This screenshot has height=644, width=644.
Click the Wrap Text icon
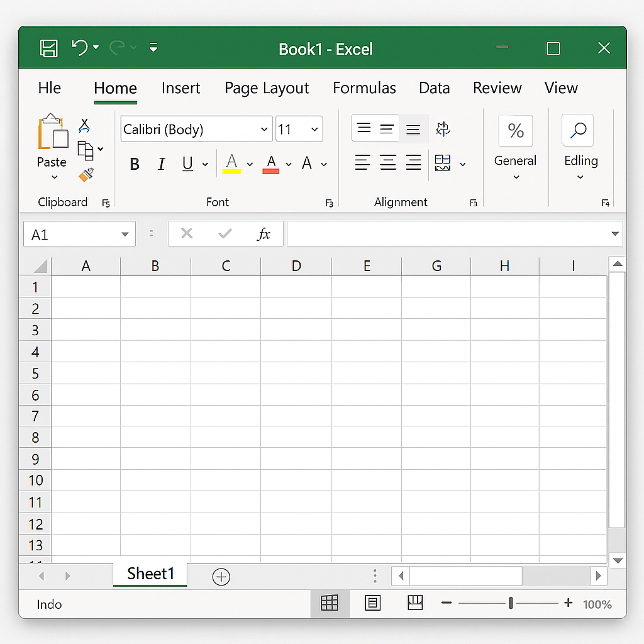(x=443, y=129)
